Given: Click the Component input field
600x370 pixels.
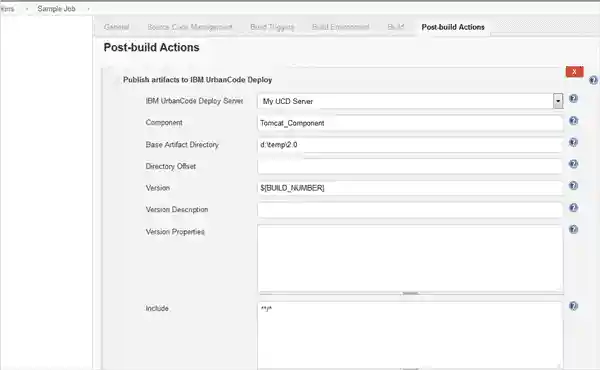Looking at the screenshot, I should (410, 123).
